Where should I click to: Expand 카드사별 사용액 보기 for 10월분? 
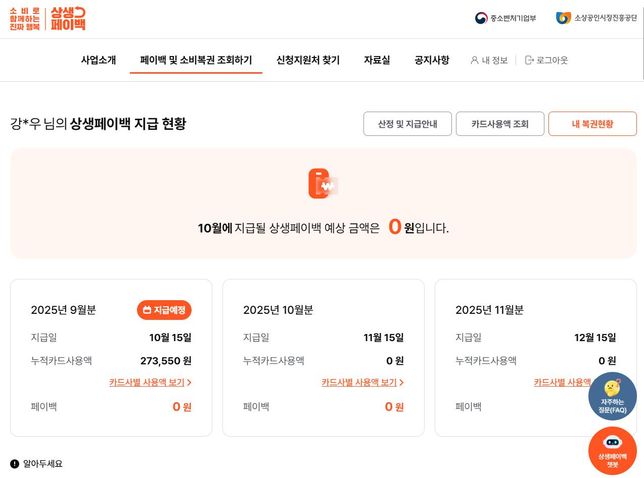click(x=362, y=382)
